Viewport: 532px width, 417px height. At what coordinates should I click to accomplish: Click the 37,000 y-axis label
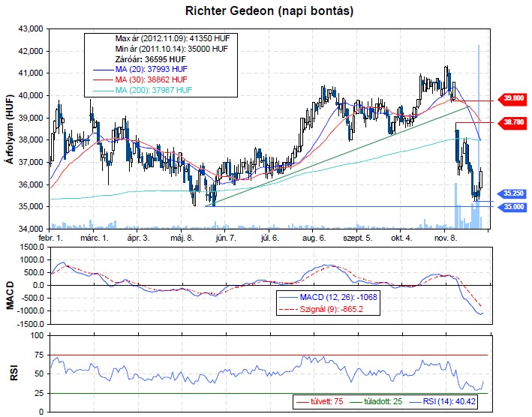point(31,163)
